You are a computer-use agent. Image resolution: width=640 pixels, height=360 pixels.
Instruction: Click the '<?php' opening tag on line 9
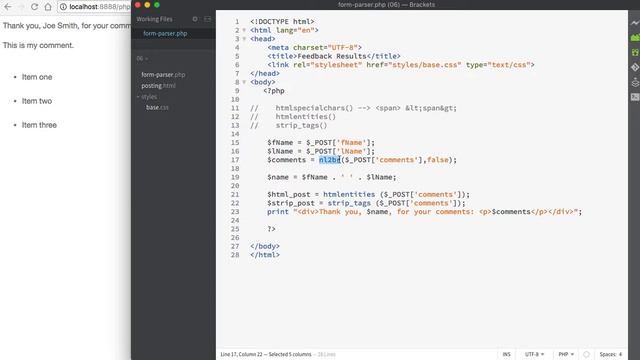point(274,91)
